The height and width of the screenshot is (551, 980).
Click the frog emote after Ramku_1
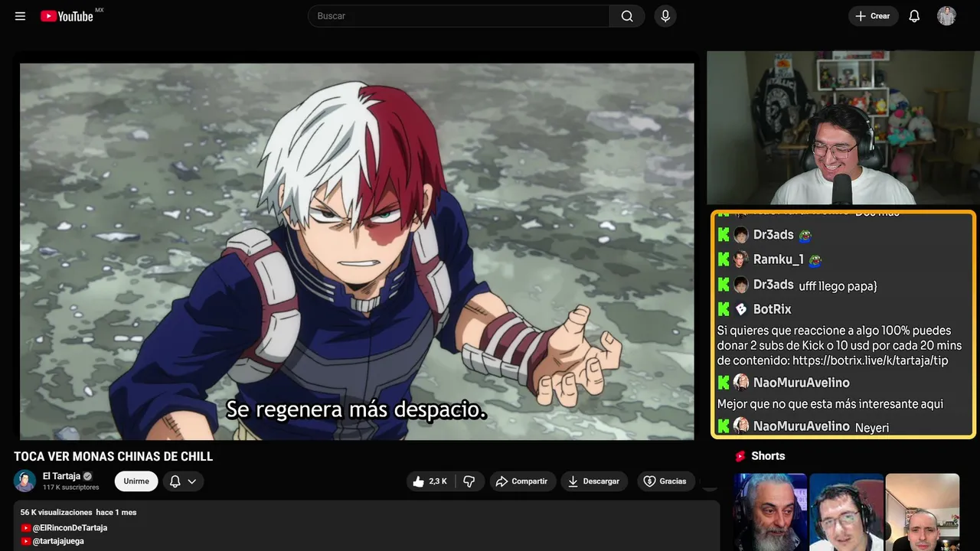tap(815, 260)
